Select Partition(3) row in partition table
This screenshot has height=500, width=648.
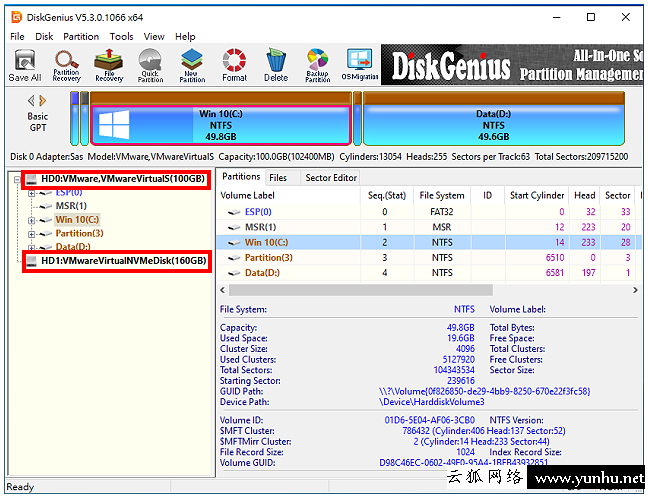(427, 258)
